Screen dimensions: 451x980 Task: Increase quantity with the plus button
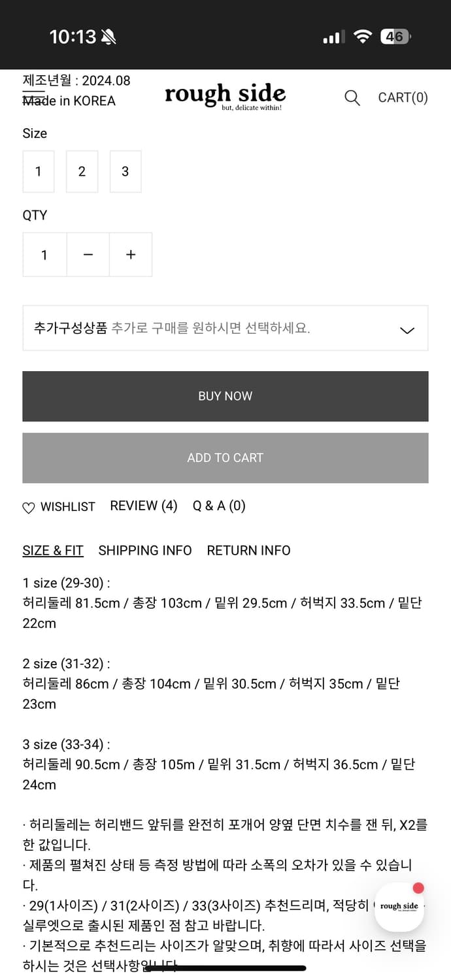[131, 255]
